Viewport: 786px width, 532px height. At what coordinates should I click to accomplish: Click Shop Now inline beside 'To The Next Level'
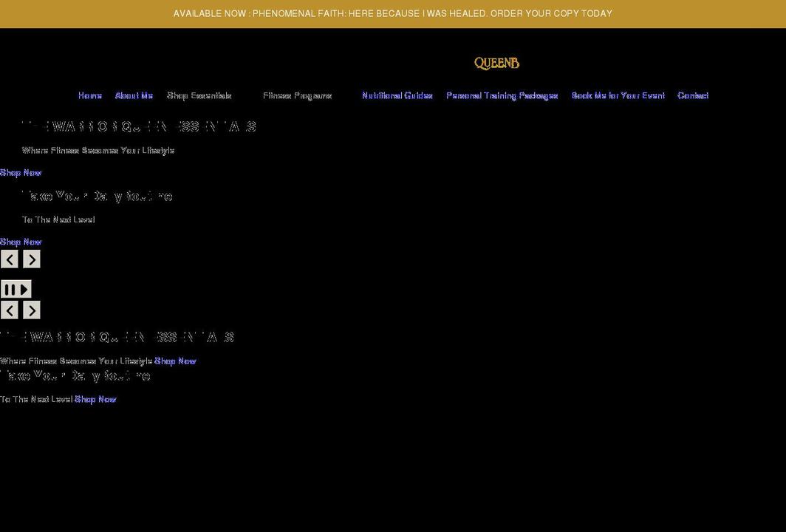[95, 399]
